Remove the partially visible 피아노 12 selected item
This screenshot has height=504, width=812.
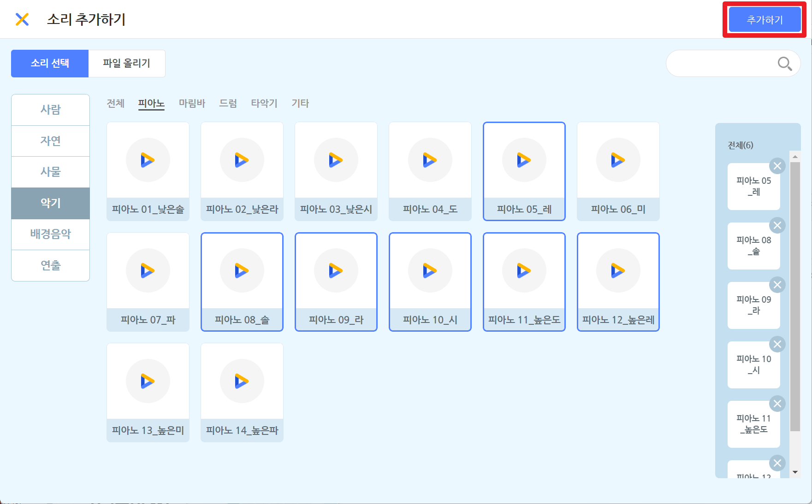click(777, 463)
